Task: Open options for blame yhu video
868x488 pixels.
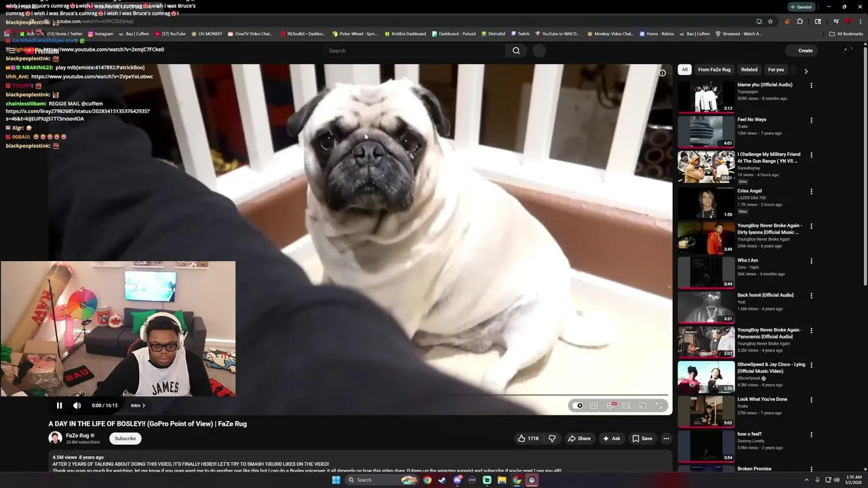Action: 811,85
